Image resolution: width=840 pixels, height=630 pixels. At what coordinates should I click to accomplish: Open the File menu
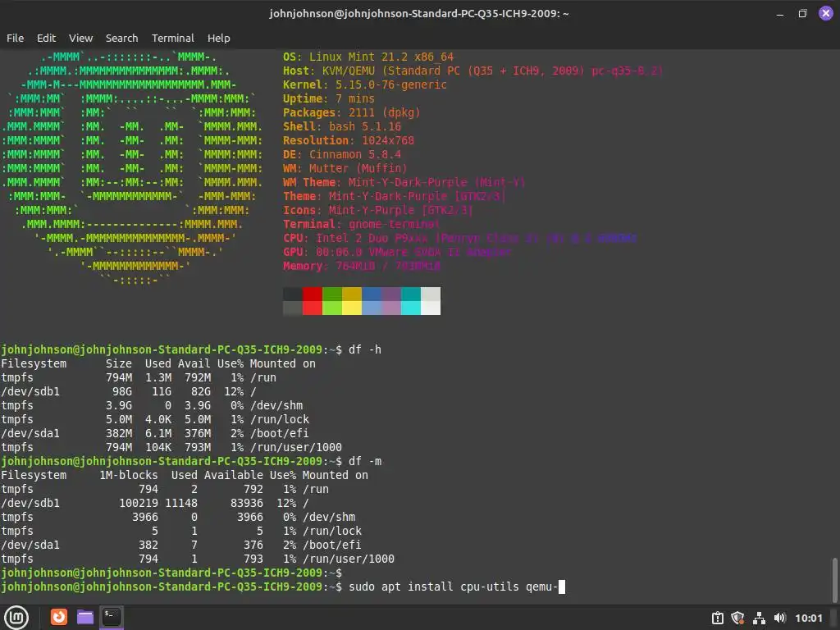[x=15, y=38]
